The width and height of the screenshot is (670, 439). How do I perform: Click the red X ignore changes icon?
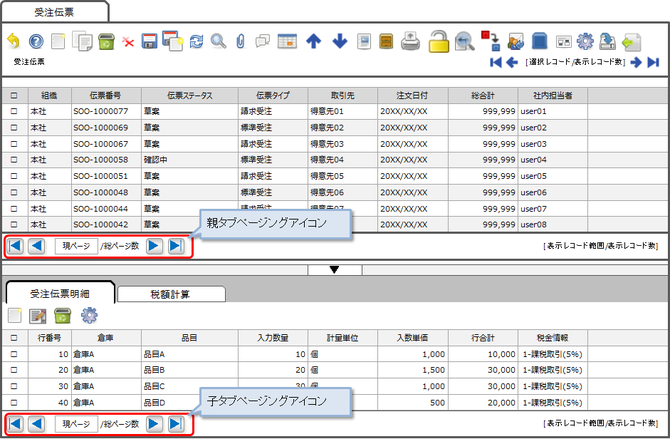point(128,42)
